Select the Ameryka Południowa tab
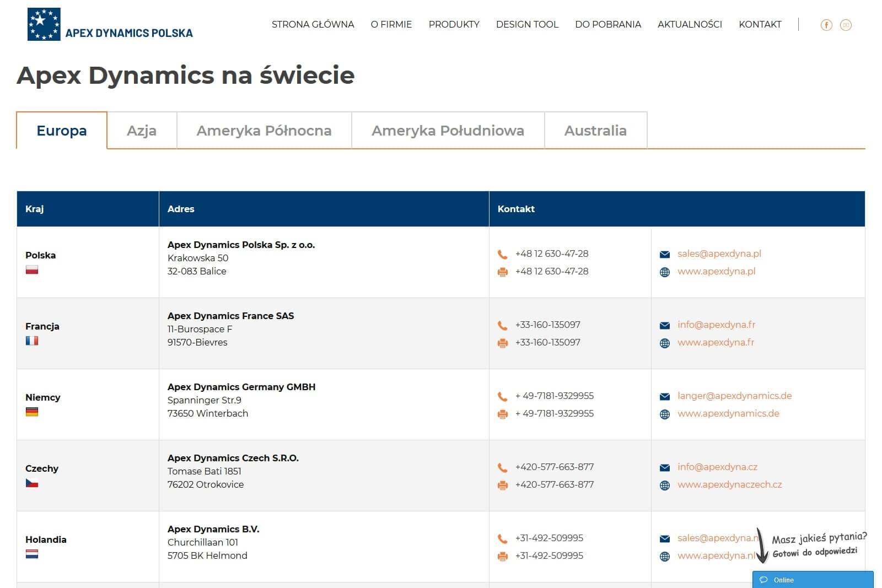This screenshot has width=882, height=588. 448,131
